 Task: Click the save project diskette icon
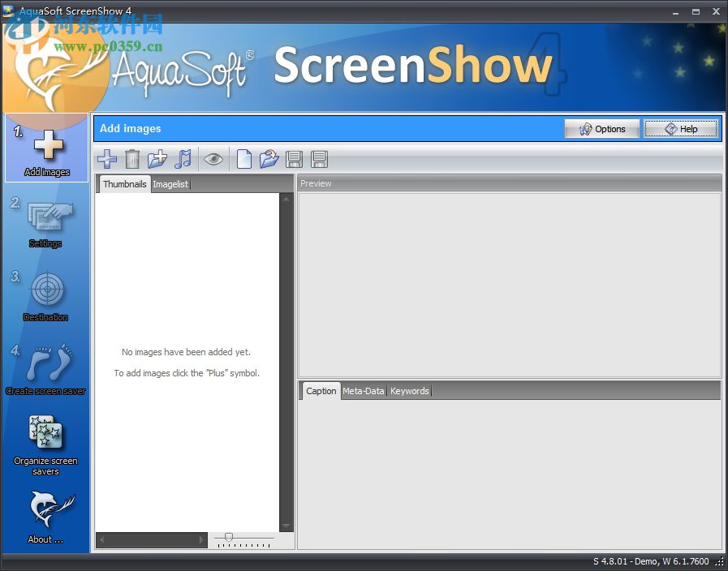click(x=294, y=159)
